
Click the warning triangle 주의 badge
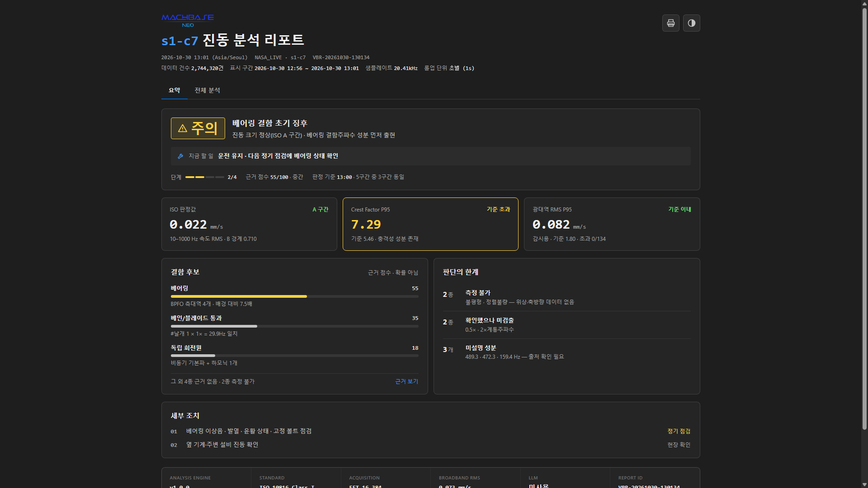(x=198, y=128)
